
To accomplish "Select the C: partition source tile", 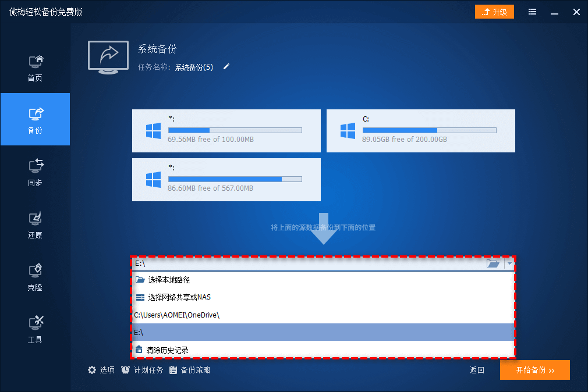I will point(420,131).
